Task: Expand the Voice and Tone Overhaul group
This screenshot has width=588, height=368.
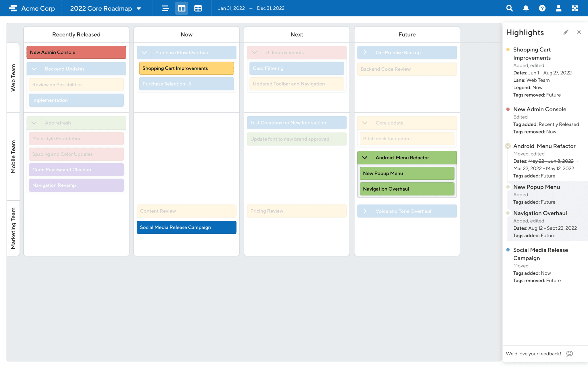Action: pos(365,211)
